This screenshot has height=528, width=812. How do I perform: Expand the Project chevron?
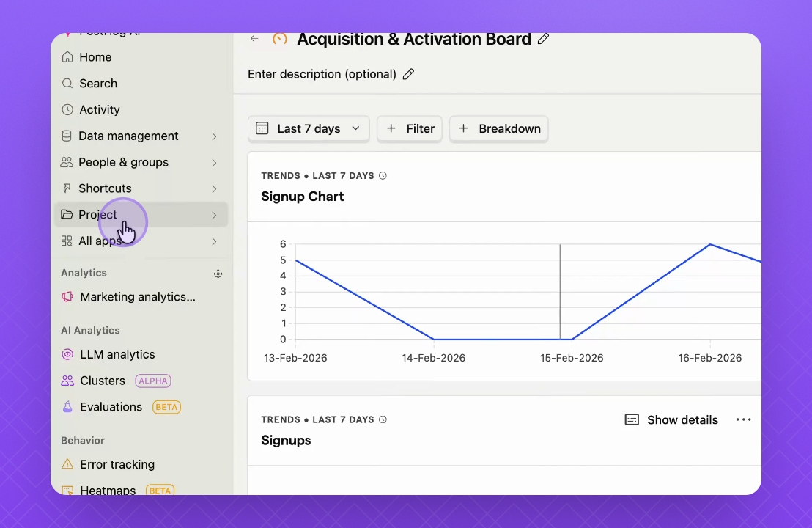[215, 215]
